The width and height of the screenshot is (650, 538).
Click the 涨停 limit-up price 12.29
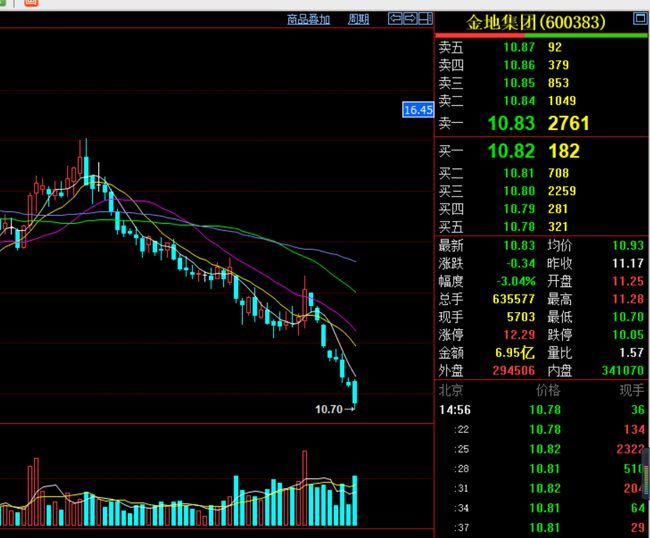click(x=519, y=334)
